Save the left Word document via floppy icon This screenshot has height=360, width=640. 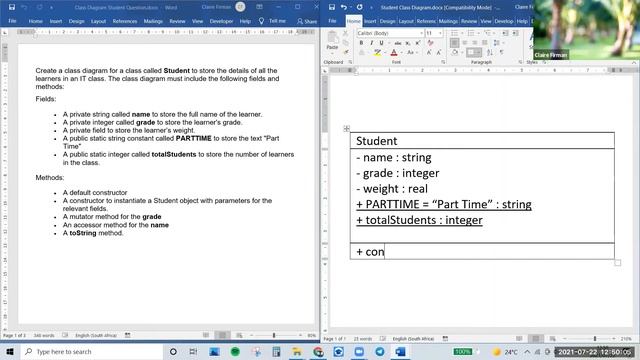coord(12,7)
